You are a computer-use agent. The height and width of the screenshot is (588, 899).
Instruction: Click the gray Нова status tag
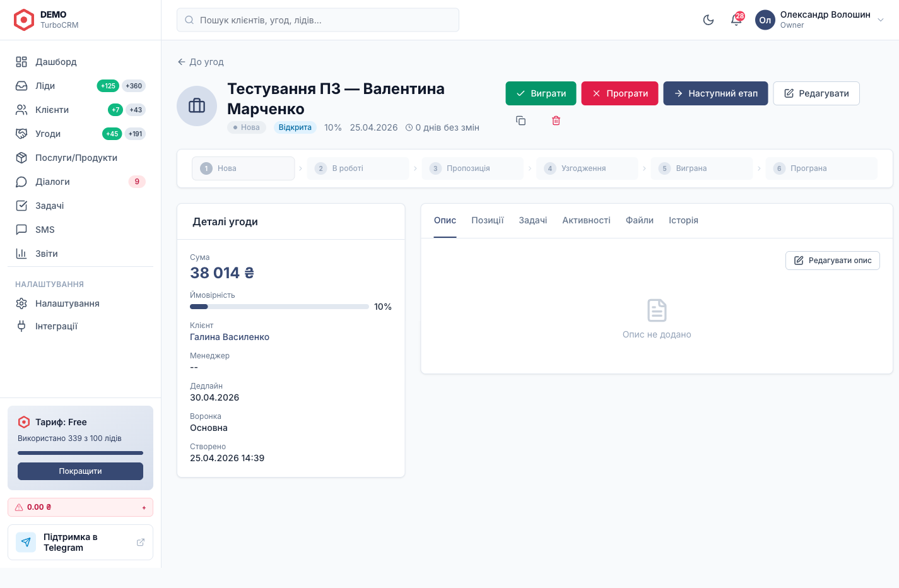click(247, 127)
